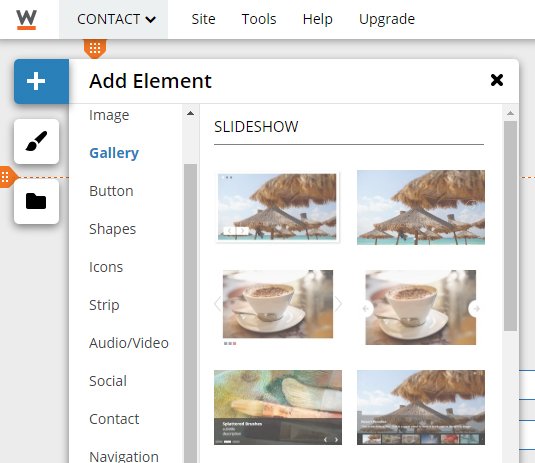Click the Webs W logo icon
This screenshot has height=463, width=535.
tap(26, 20)
